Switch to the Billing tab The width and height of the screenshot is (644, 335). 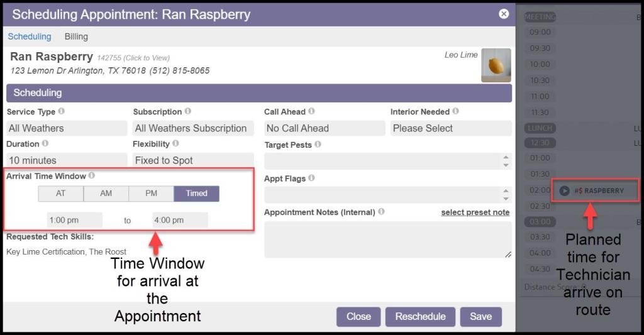pyautogui.click(x=76, y=36)
